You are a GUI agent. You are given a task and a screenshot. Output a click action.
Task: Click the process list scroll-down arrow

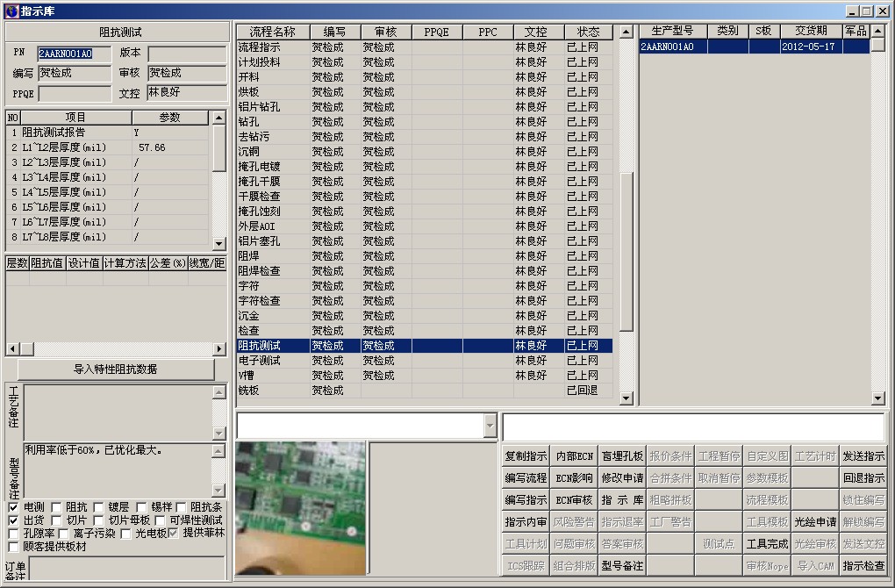click(x=626, y=398)
